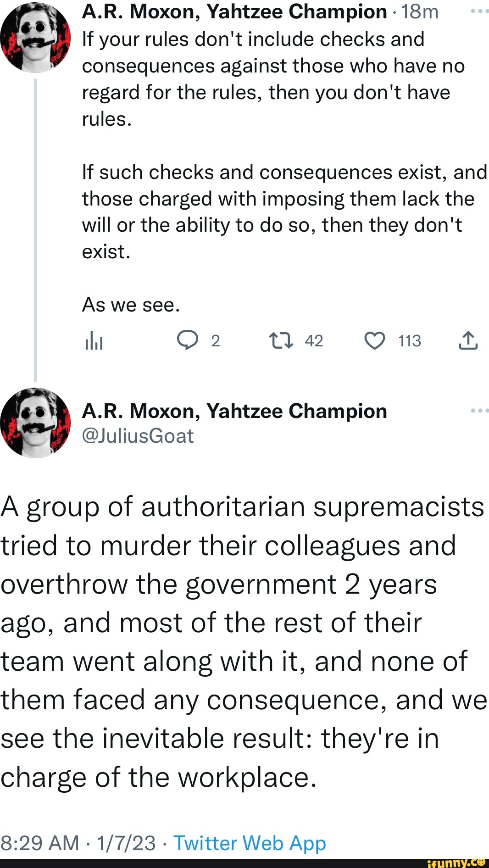Like the tweet with the heart icon
Screen dimensions: 489x868
tap(375, 341)
